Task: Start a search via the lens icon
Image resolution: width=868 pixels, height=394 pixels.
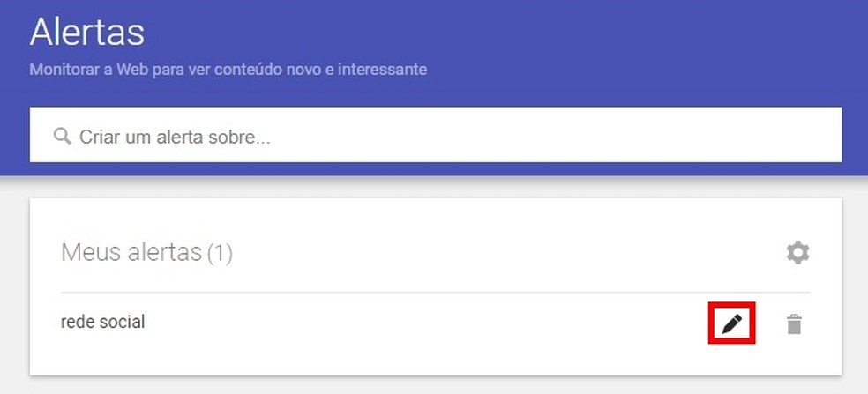Action: pyautogui.click(x=62, y=137)
